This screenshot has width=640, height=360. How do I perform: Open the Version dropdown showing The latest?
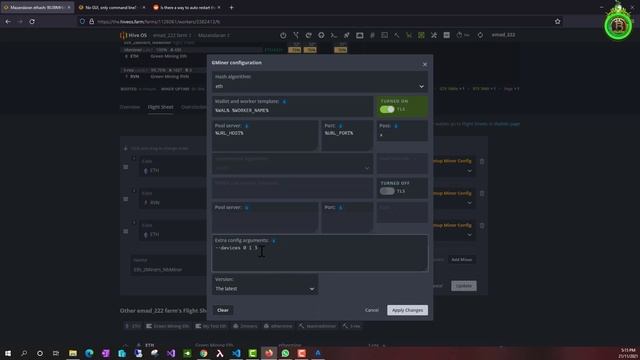tap(265, 284)
